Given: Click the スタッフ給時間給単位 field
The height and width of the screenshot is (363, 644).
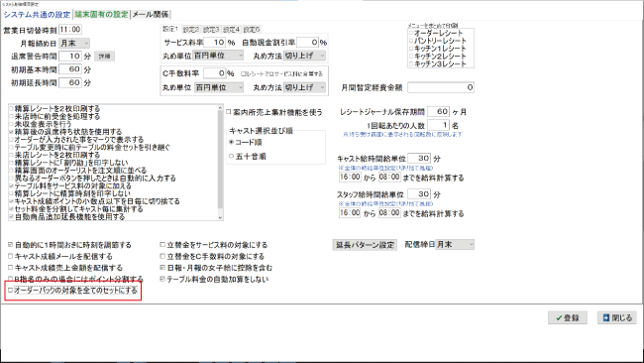Looking at the screenshot, I should coord(419,194).
